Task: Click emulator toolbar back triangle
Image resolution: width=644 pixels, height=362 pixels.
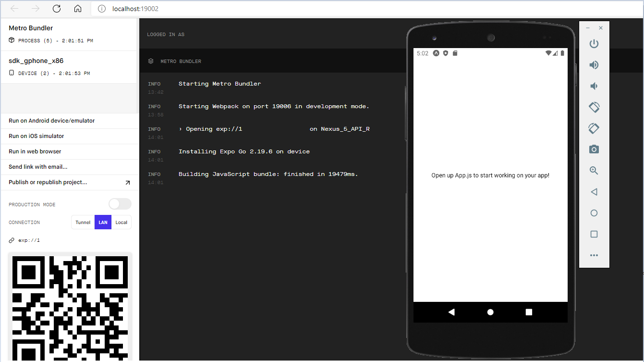Action: coord(594,192)
